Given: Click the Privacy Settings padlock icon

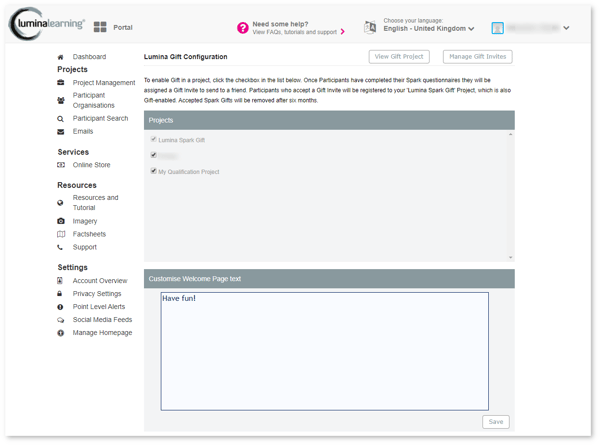Looking at the screenshot, I should (x=60, y=293).
